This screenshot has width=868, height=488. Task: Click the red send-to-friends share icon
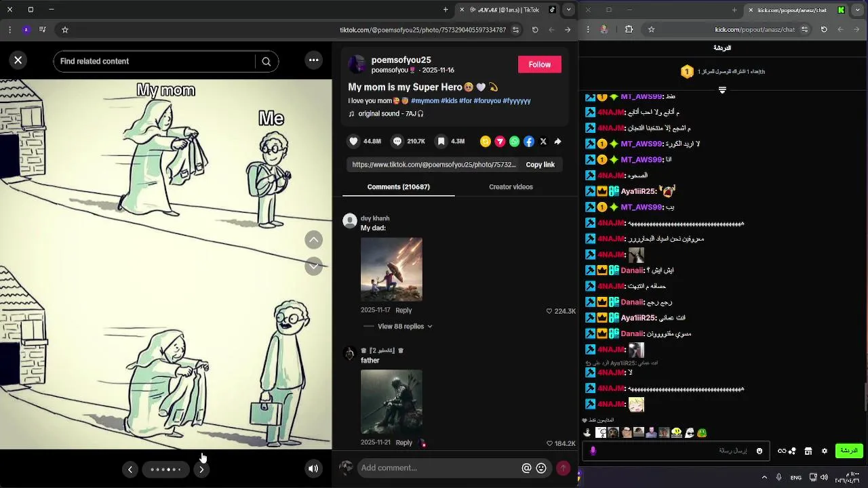500,142
